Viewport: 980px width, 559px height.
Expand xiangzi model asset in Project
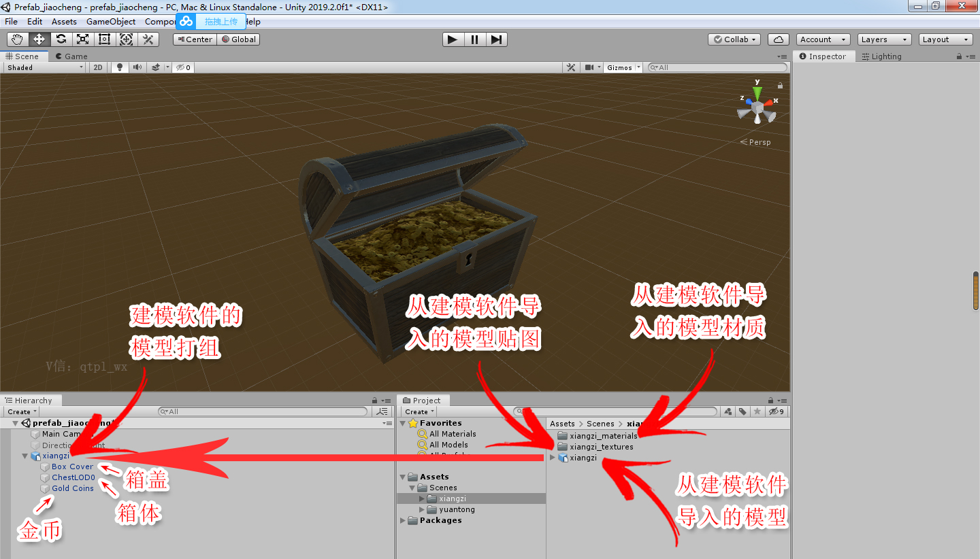[x=553, y=458]
